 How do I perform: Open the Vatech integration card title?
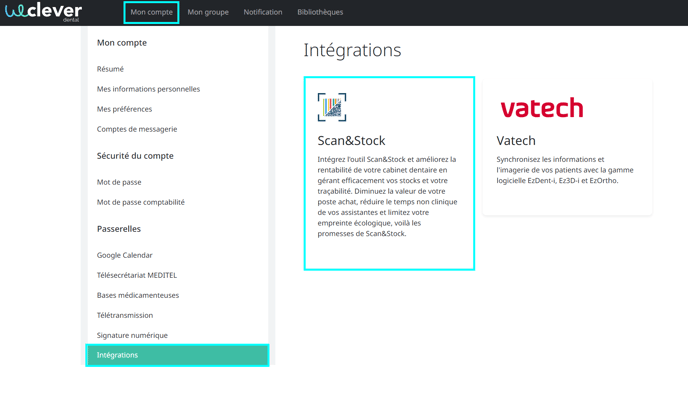tap(516, 140)
